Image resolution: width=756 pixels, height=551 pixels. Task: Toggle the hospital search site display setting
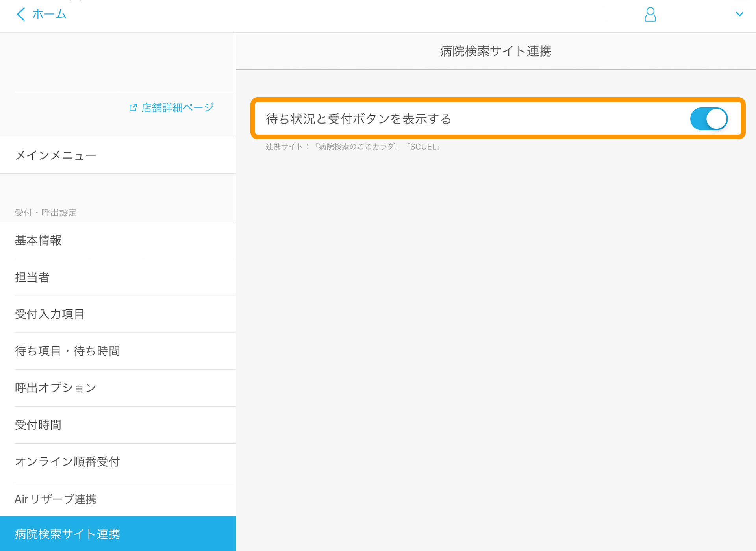(x=709, y=118)
